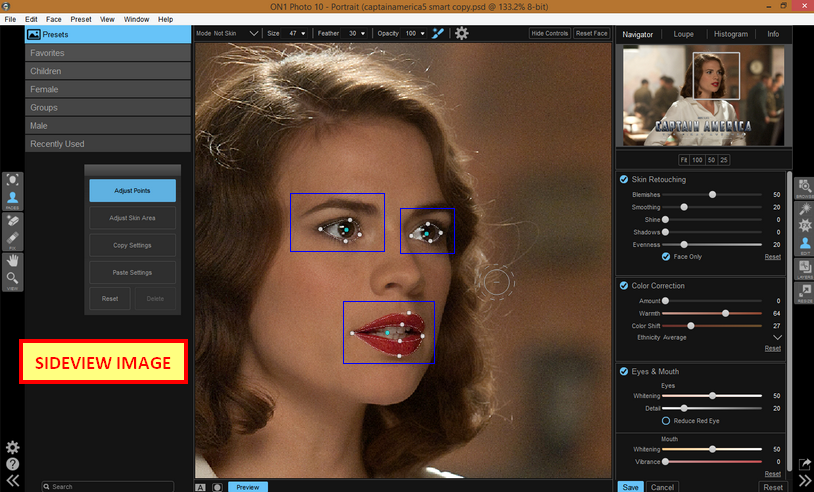Open the Face menu
This screenshot has height=492, width=814.
click(53, 19)
